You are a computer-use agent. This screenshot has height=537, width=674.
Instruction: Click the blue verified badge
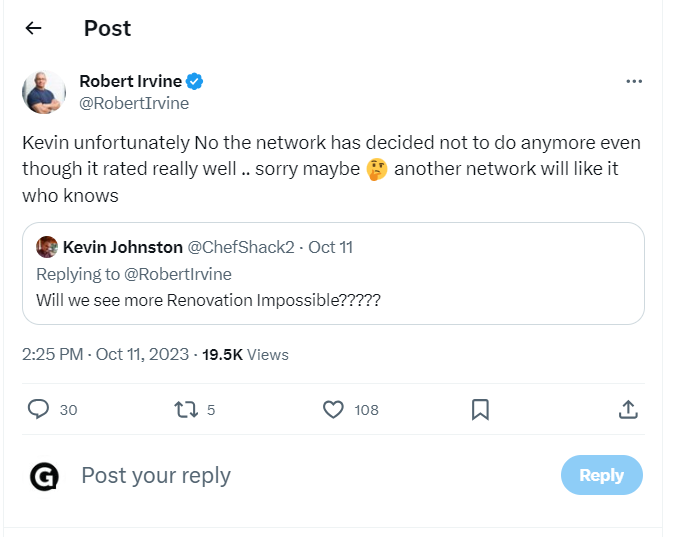click(x=197, y=81)
